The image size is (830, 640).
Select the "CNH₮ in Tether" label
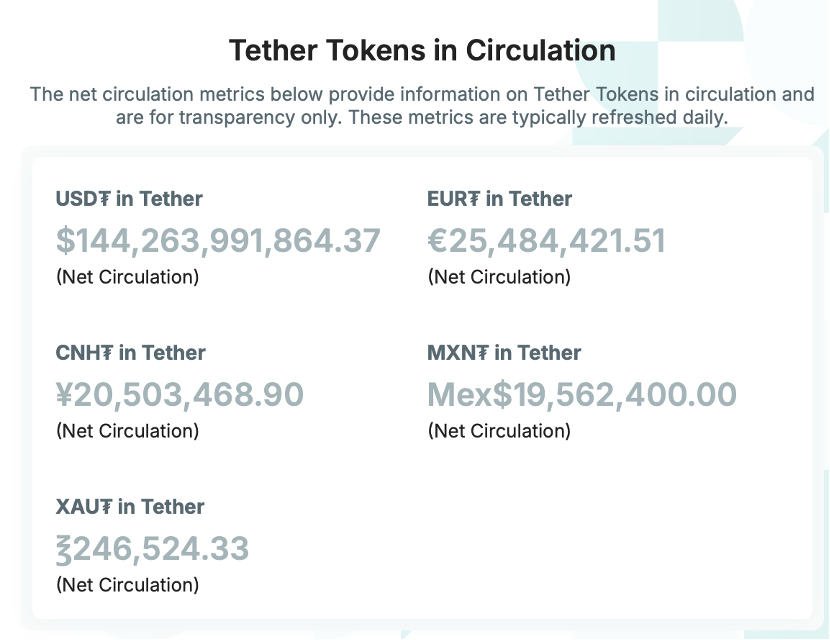point(130,353)
